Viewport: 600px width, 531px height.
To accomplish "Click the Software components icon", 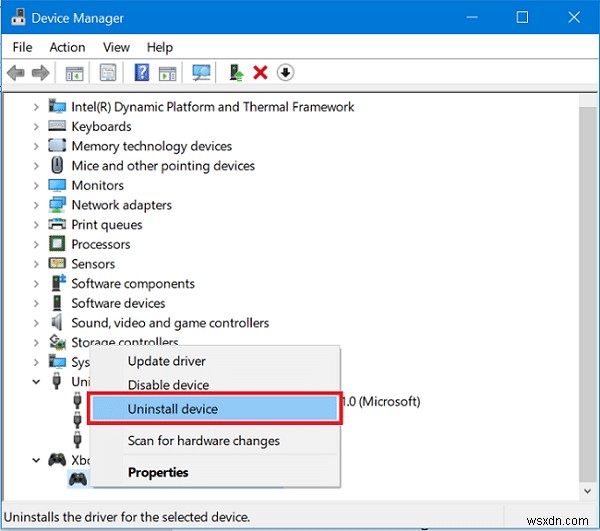I will point(58,283).
